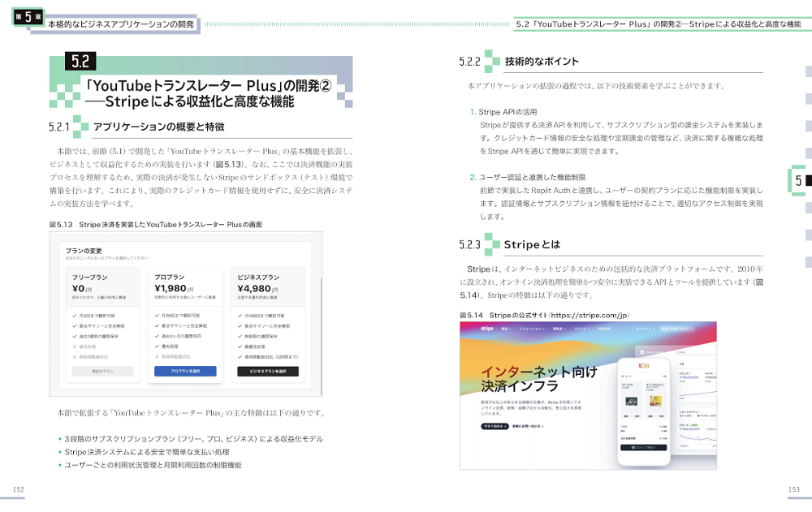Click the ¥4,980 price
This screenshot has width=812, height=512.
[253, 288]
